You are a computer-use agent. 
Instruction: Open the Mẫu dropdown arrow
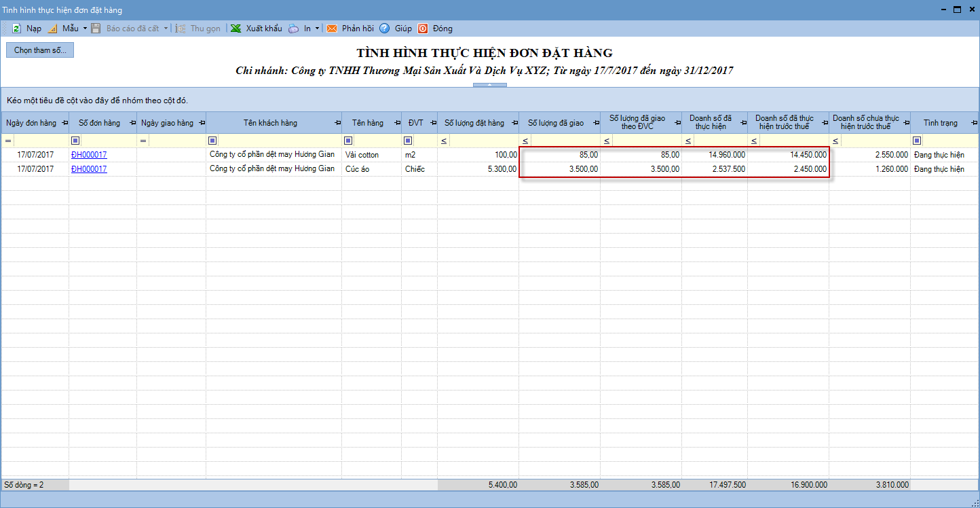(85, 29)
